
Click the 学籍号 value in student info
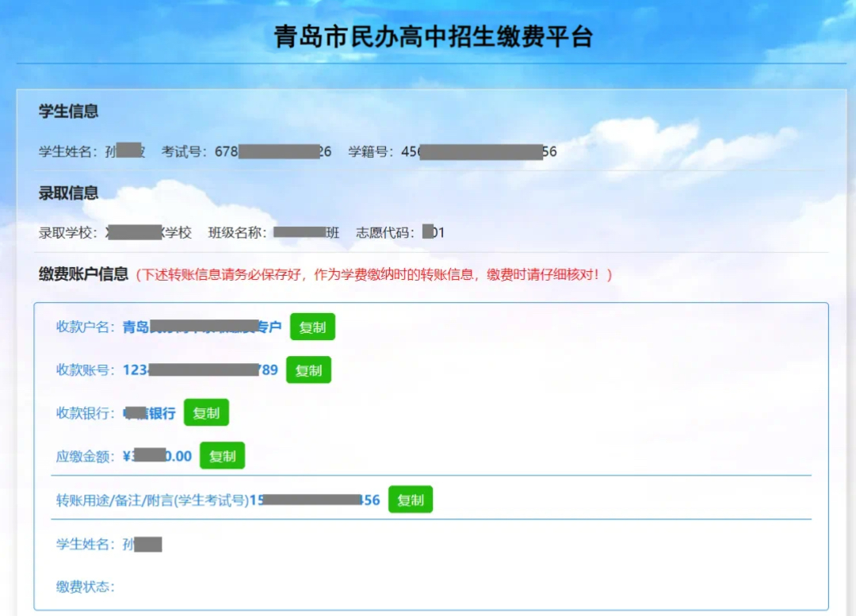click(479, 151)
